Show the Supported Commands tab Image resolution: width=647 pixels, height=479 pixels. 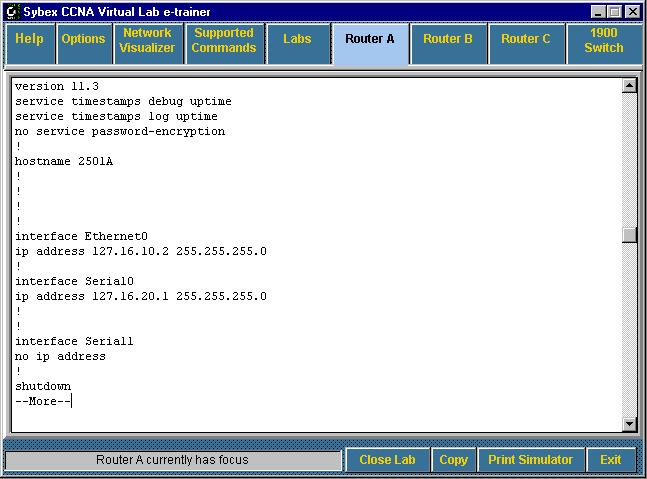tap(224, 43)
